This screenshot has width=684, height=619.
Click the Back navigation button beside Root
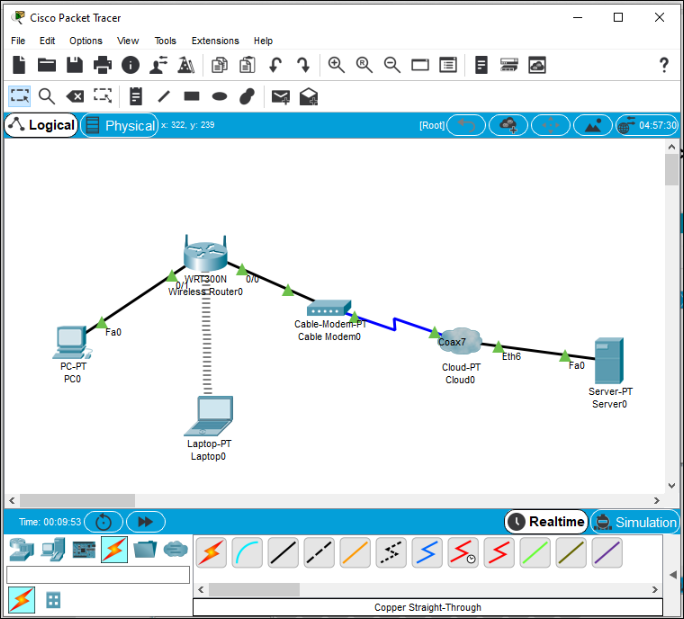[466, 126]
